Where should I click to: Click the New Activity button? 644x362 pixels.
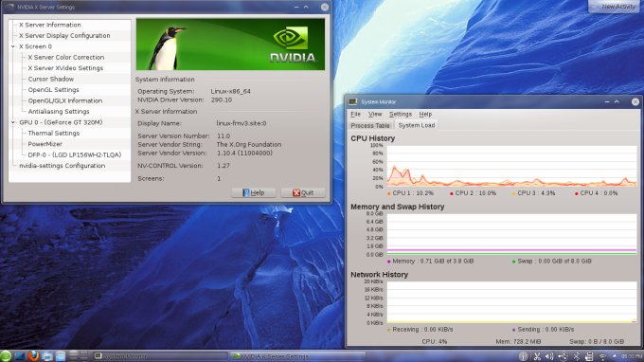615,7
